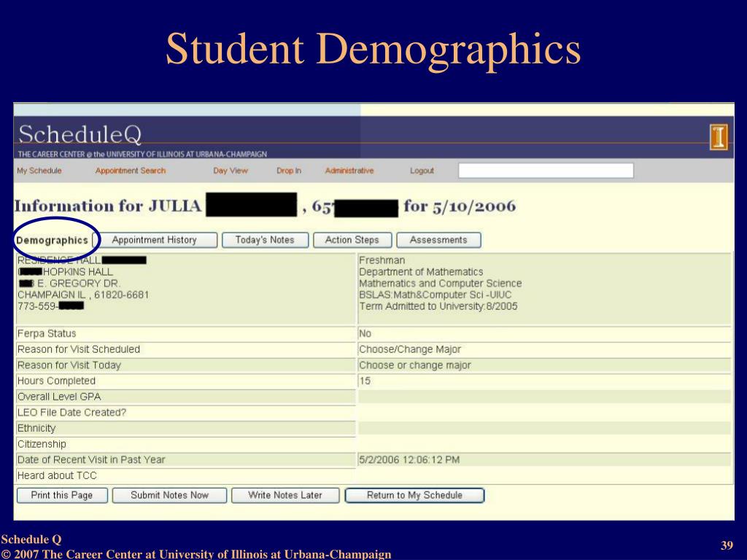Select 'Date of Recent Visit in Past Year'
Image resolution: width=747 pixels, height=560 pixels.
point(91,459)
